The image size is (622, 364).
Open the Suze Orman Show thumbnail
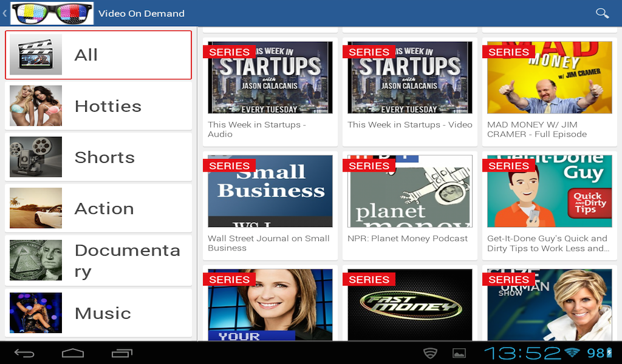[549, 305]
